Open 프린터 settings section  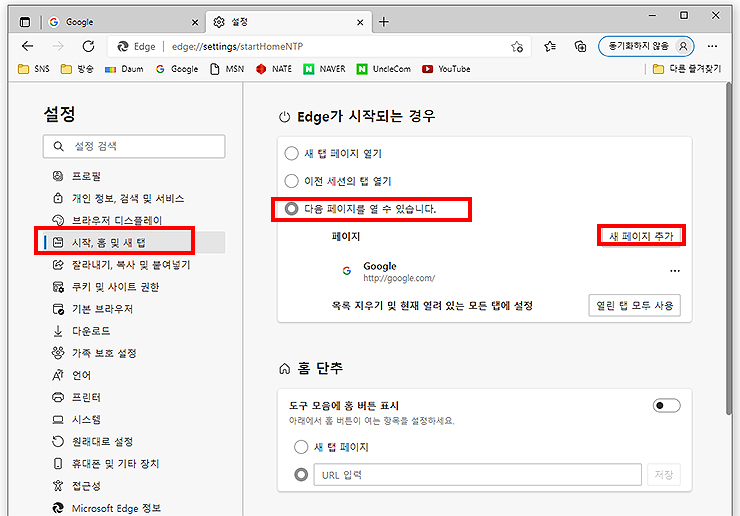click(134, 398)
